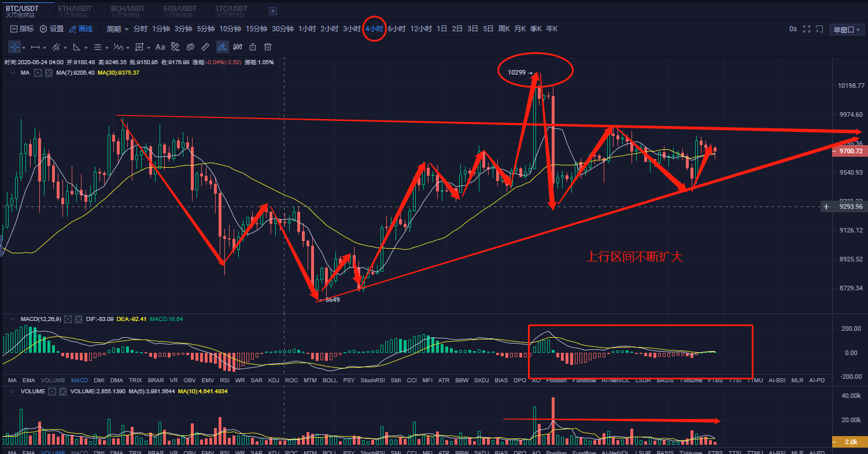Click the candlestick pattern icon
This screenshot has height=454, width=868.
(x=238, y=47)
